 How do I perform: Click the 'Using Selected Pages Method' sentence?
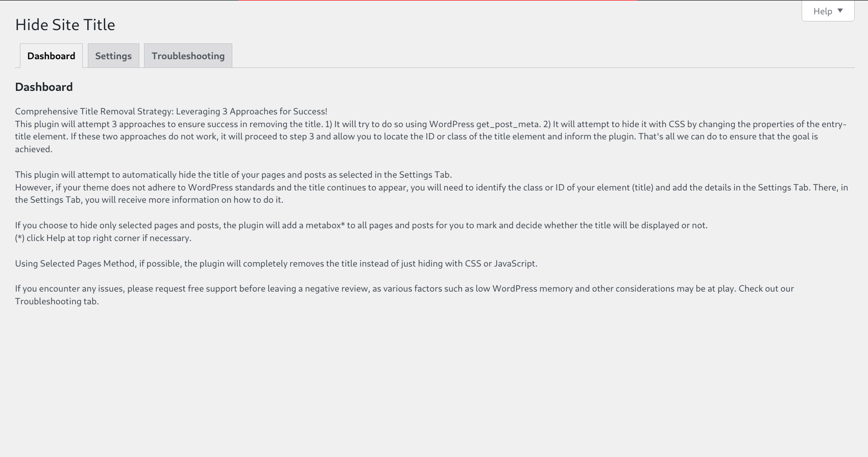276,263
